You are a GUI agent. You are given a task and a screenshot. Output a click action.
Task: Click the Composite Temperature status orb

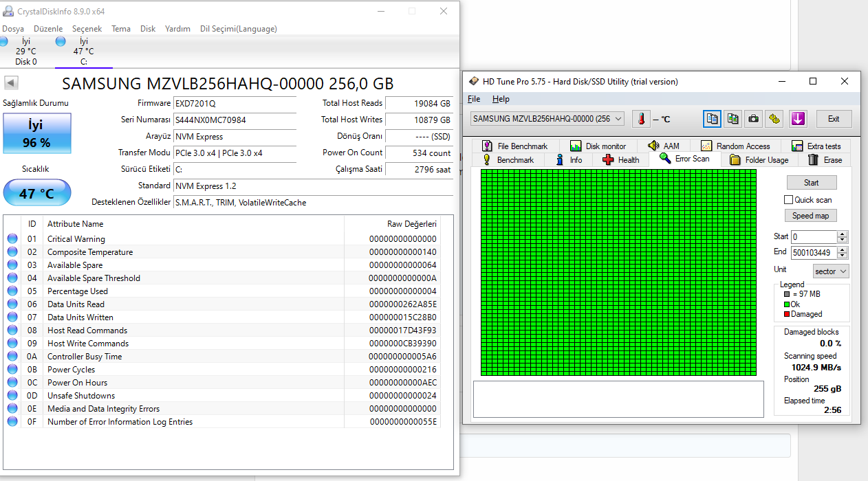(12, 252)
